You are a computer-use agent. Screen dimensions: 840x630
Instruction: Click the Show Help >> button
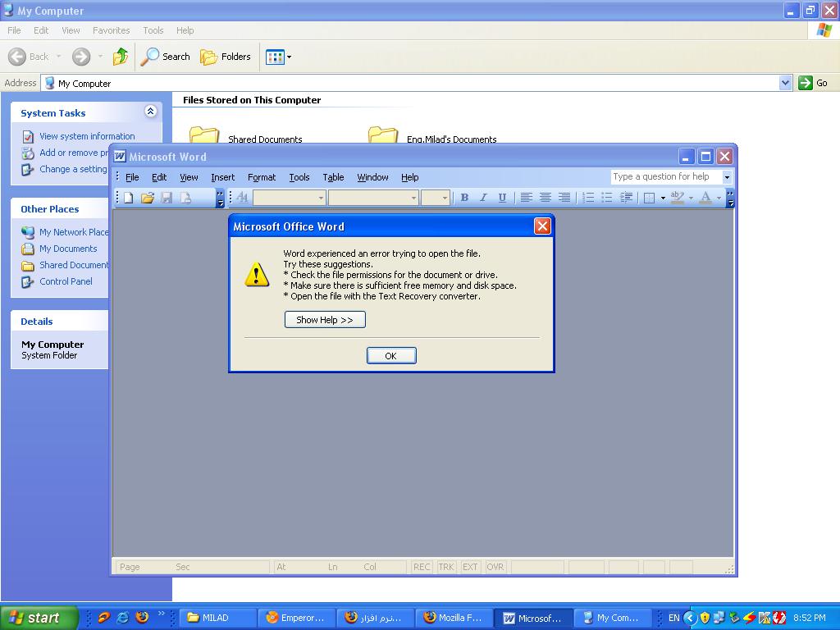pyautogui.click(x=325, y=320)
